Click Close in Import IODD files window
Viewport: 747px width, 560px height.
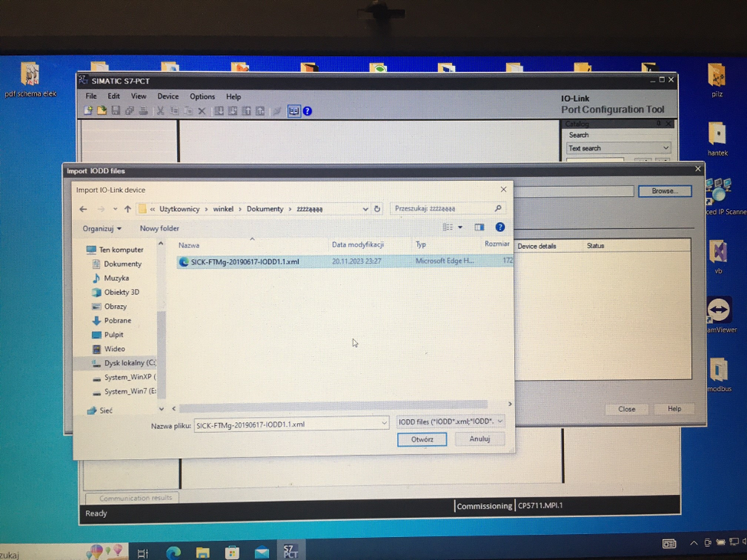[x=627, y=409]
